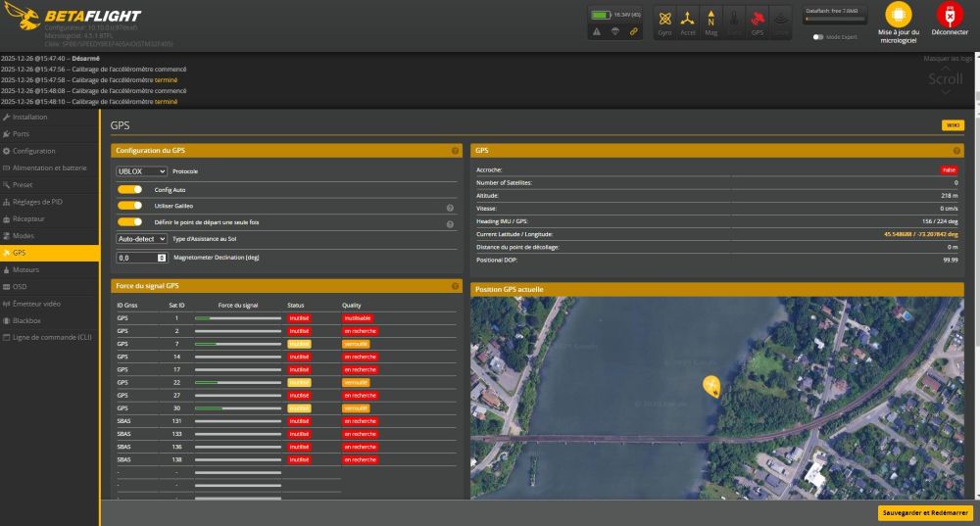The image size is (980, 526).
Task: Click the yellow link status icon
Action: (633, 31)
